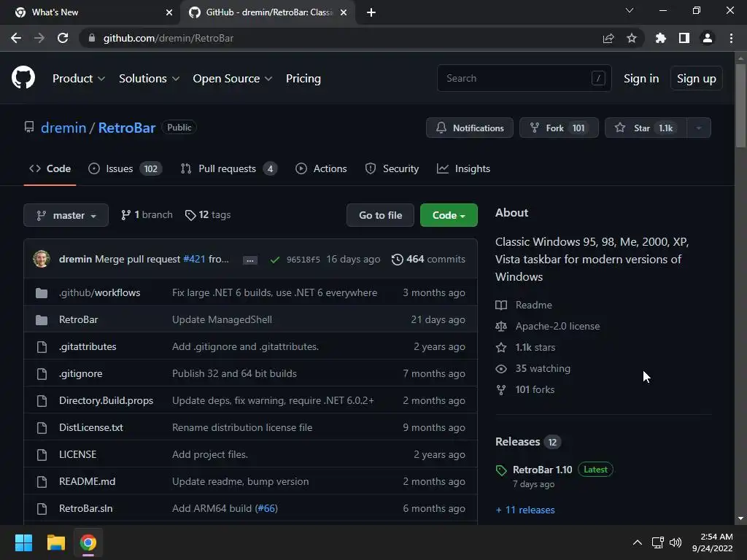Image resolution: width=747 pixels, height=560 pixels.
Task: Click the Fork button
Action: click(559, 128)
